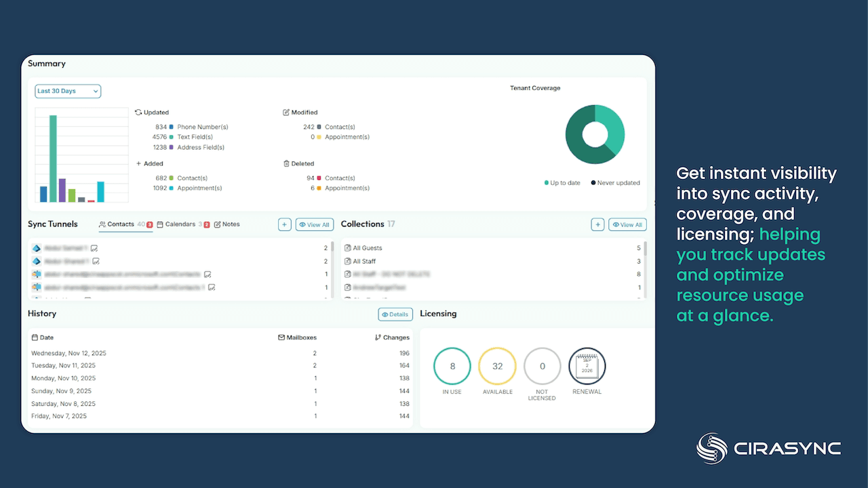Screen dimensions: 868x488
Task: Click the Not Licensed circle
Action: 542,366
